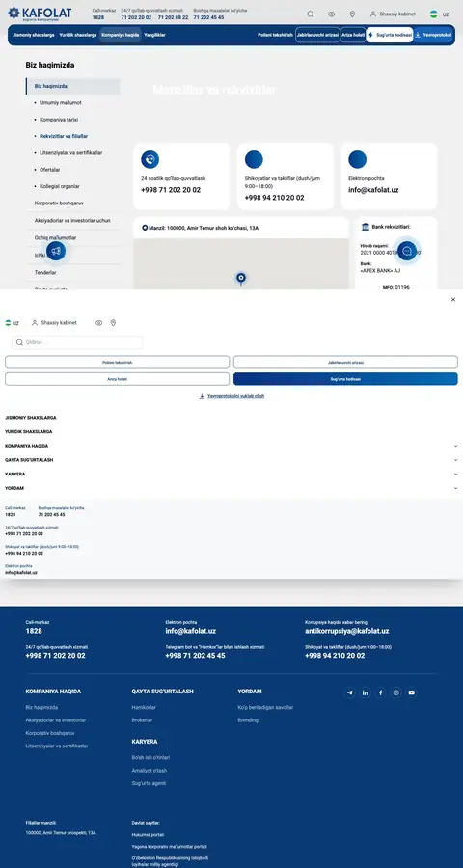This screenshot has width=463, height=868.
Task: Click Yevroprotokol download in navbar
Action: [x=434, y=35]
